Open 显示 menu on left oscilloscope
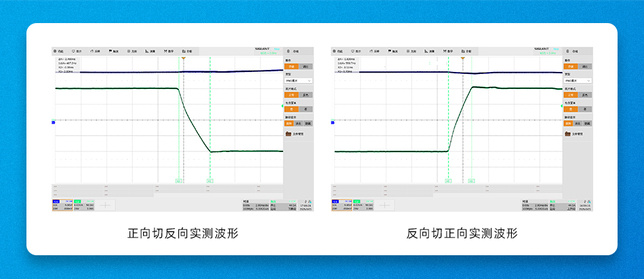The width and height of the screenshot is (644, 279). pyautogui.click(x=77, y=51)
